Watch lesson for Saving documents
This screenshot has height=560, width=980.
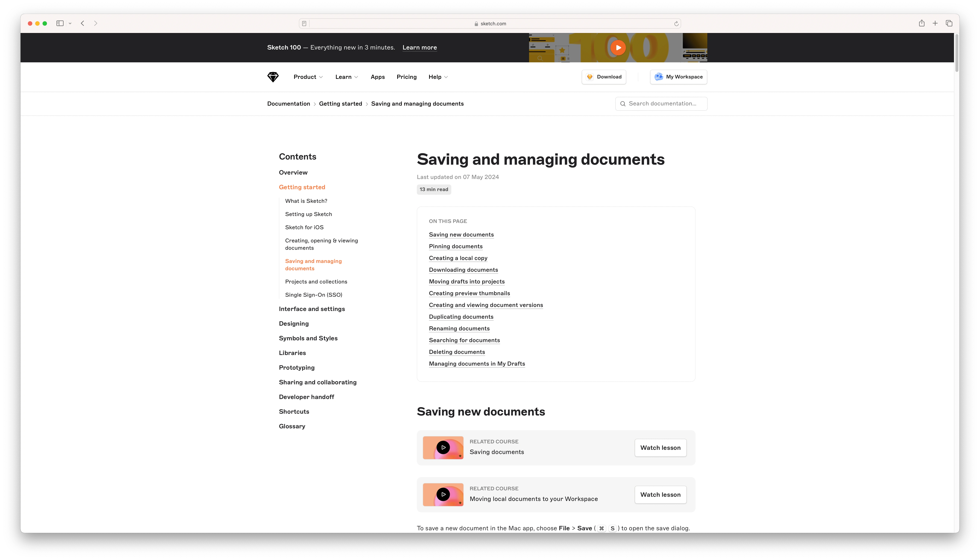point(660,448)
